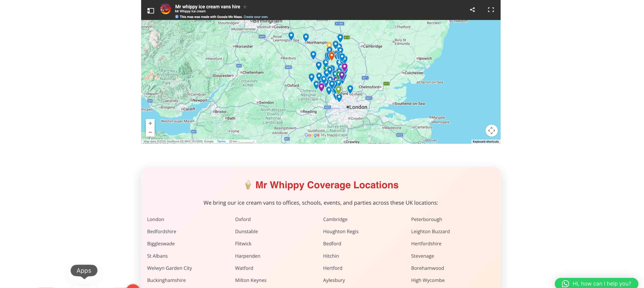Click the Watford entry in the locations list

244,268
